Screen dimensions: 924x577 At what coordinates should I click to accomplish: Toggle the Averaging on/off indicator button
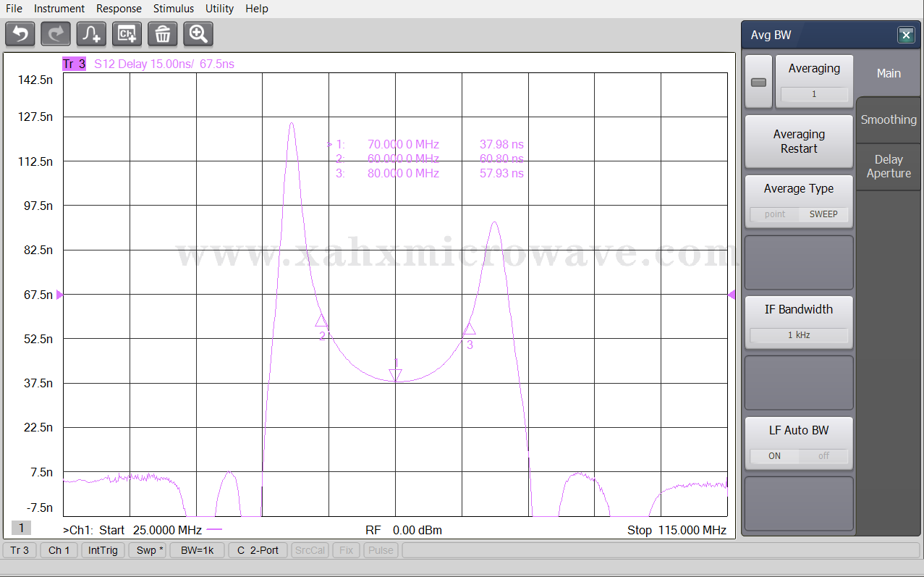tap(758, 82)
